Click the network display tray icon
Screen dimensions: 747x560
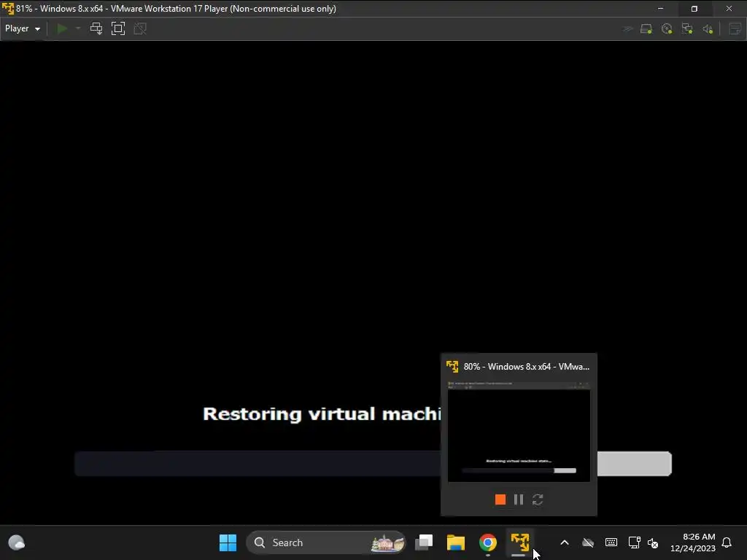coord(634,542)
